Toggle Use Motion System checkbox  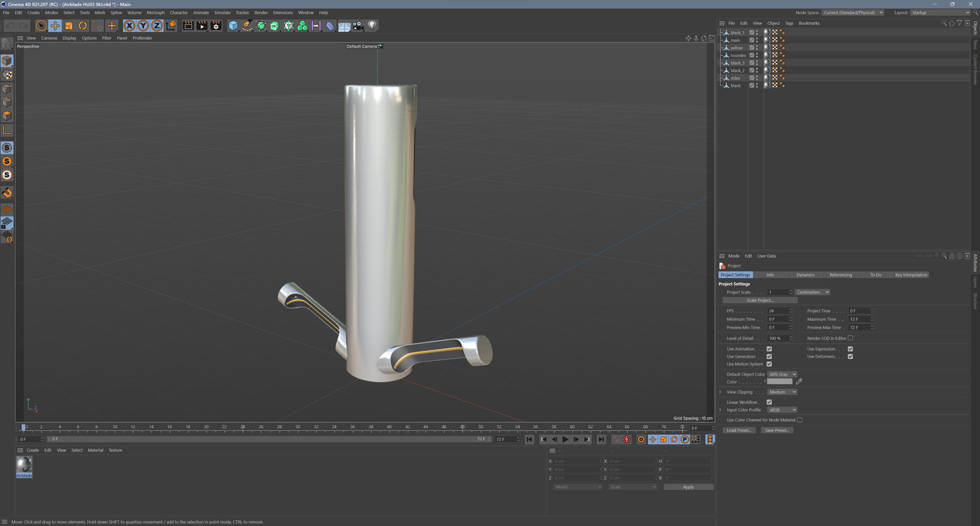769,364
